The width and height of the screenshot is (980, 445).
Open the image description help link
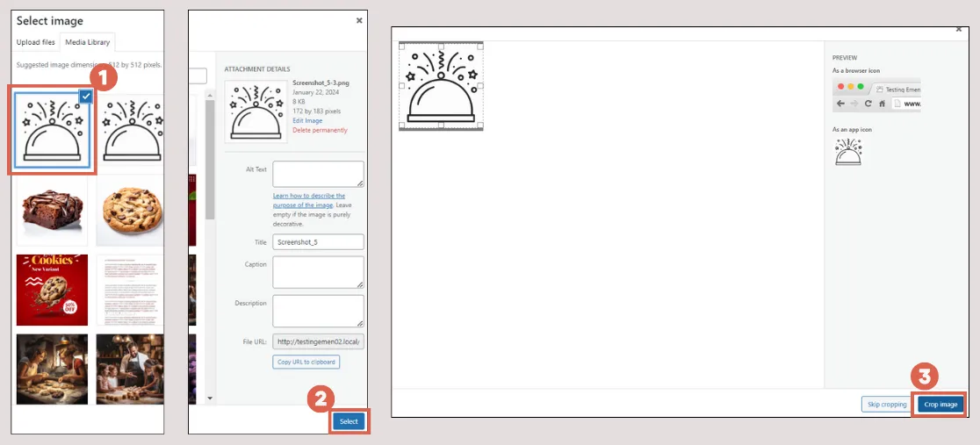[308, 200]
